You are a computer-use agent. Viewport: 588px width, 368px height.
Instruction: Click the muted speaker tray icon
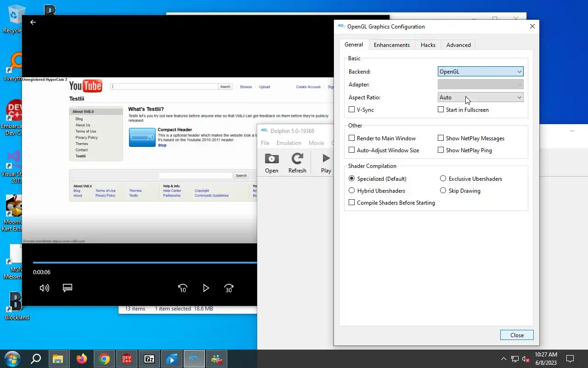[x=526, y=359]
